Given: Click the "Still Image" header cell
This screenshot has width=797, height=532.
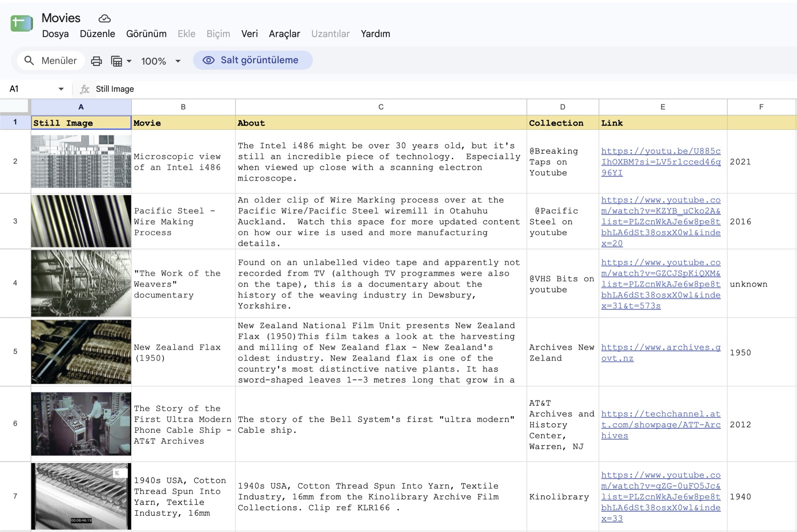Looking at the screenshot, I should (81, 123).
